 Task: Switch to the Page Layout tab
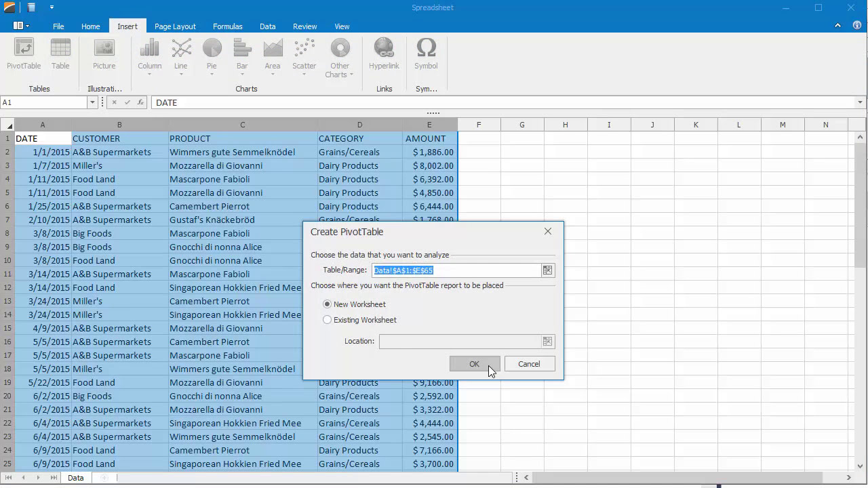pyautogui.click(x=175, y=26)
